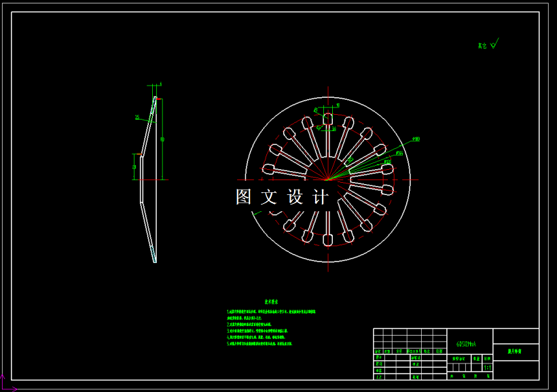557x392 pixels.
Task: Select the side section view profile
Action: pos(149,179)
